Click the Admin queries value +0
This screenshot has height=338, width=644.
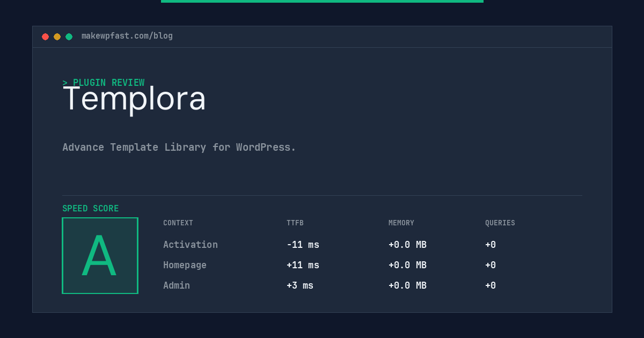[x=491, y=285]
